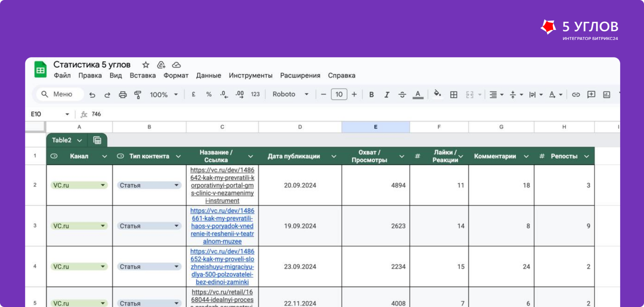Open the Канал column header dropdown arrow
Viewport: 644px width, 307px height.
click(x=104, y=156)
